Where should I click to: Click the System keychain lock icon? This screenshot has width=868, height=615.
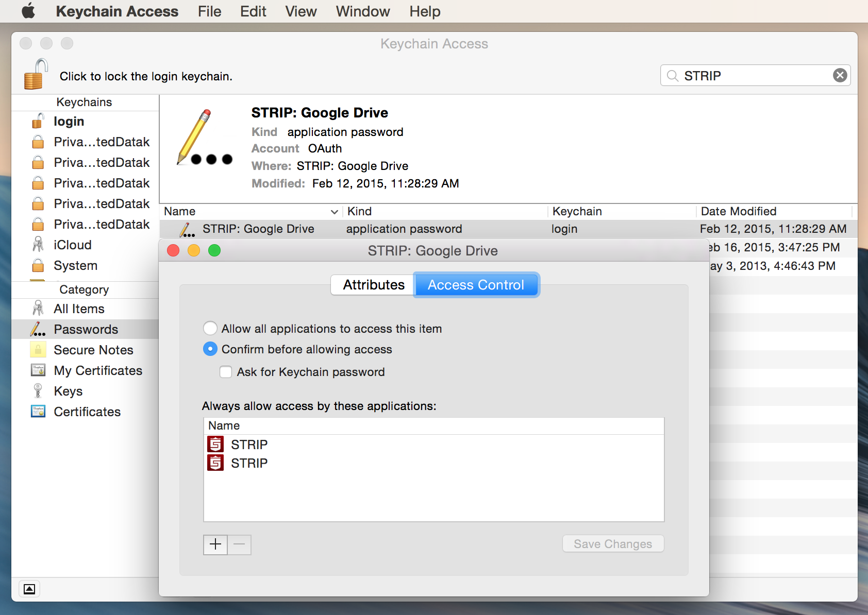pyautogui.click(x=38, y=265)
